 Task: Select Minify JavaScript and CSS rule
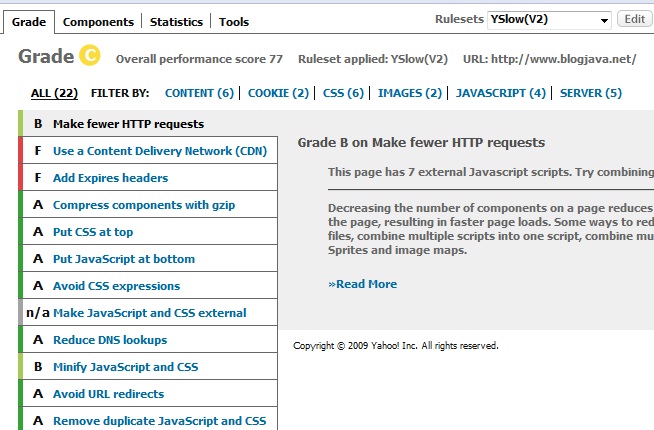point(125,367)
